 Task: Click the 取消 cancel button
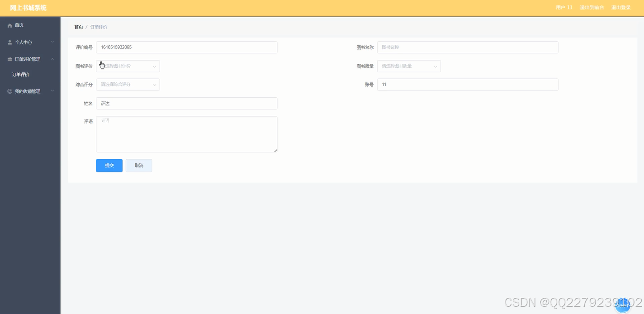[x=139, y=165]
